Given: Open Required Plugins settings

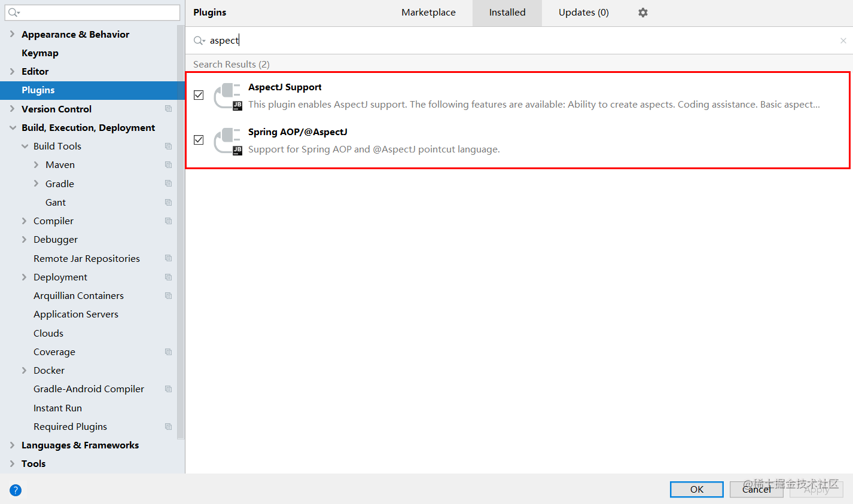Looking at the screenshot, I should (70, 427).
